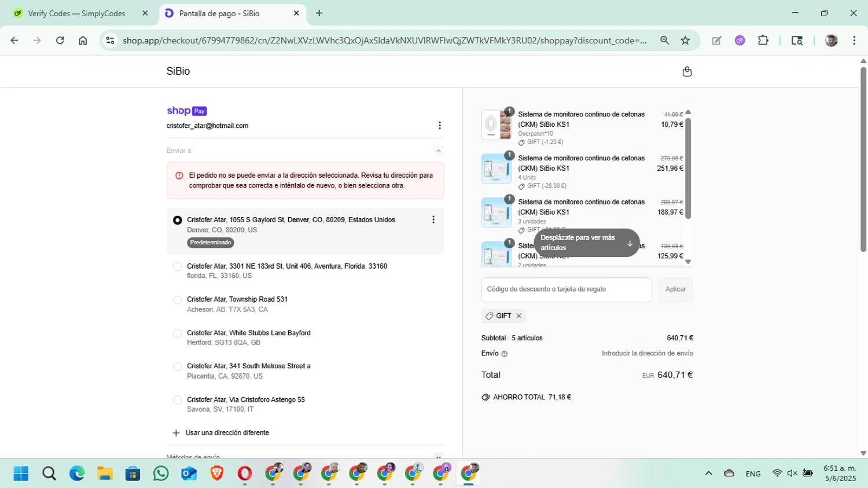Open the browser home page
This screenshot has height=488, width=868.
pyautogui.click(x=83, y=41)
